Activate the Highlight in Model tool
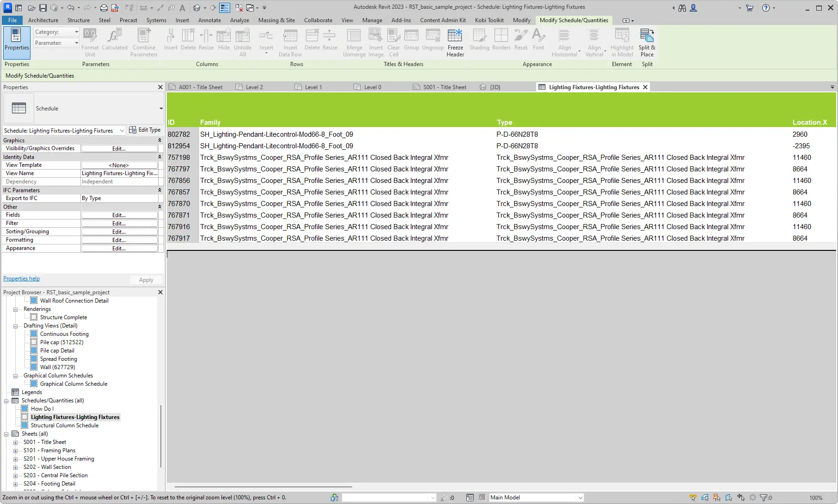The image size is (838, 504). tap(622, 42)
